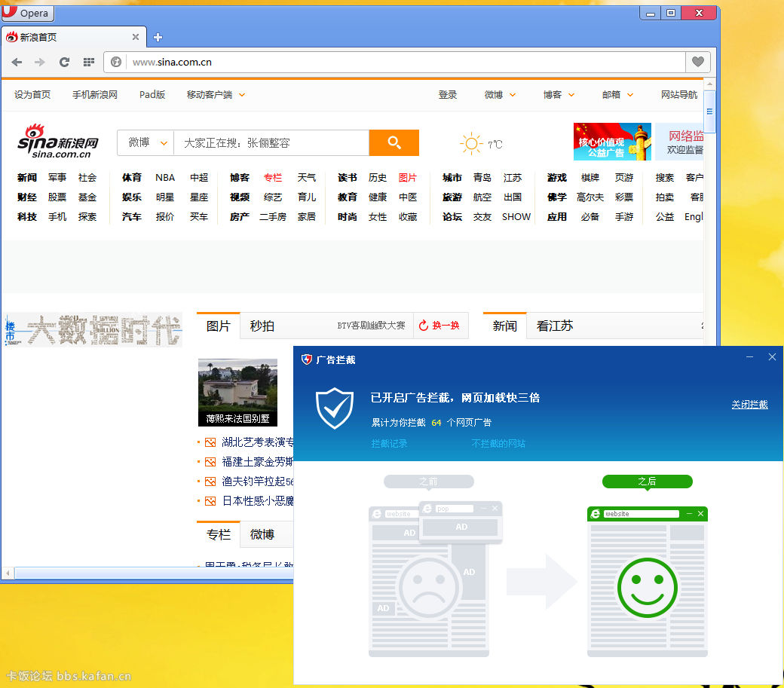Click the 换一换 refresh icon
The height and width of the screenshot is (688, 784).
point(424,326)
